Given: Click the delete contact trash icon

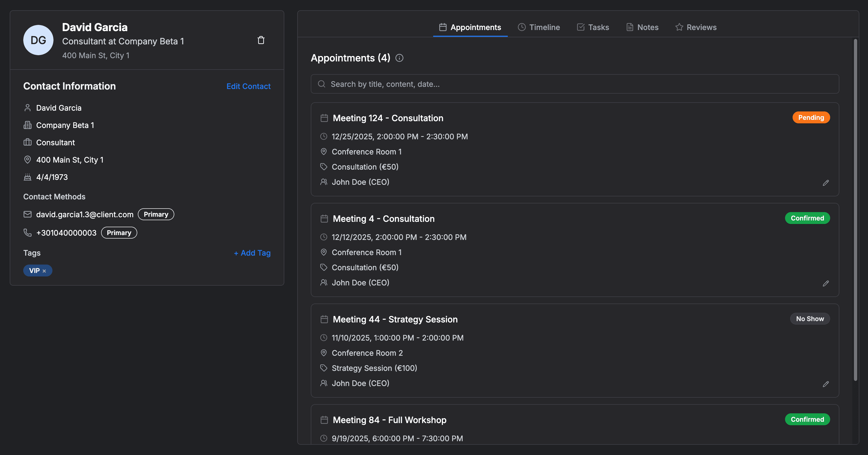Looking at the screenshot, I should coord(261,40).
